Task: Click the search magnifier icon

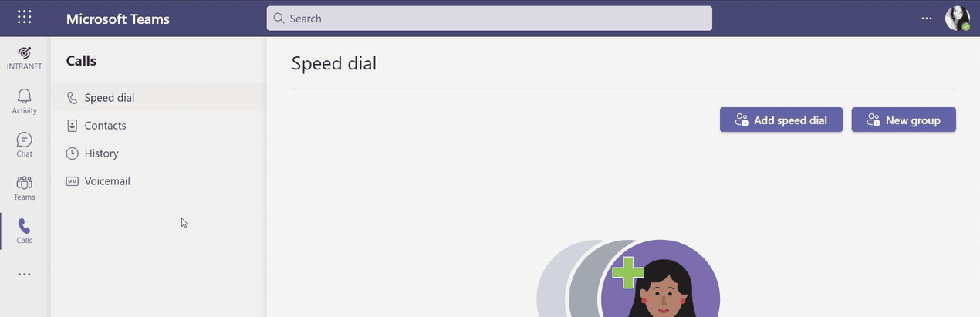Action: tap(279, 19)
